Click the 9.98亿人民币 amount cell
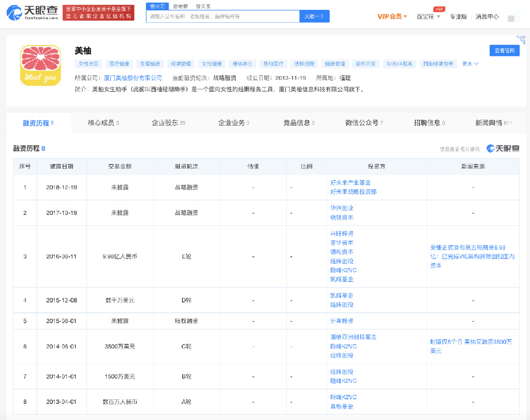This screenshot has width=530, height=420. coord(120,257)
